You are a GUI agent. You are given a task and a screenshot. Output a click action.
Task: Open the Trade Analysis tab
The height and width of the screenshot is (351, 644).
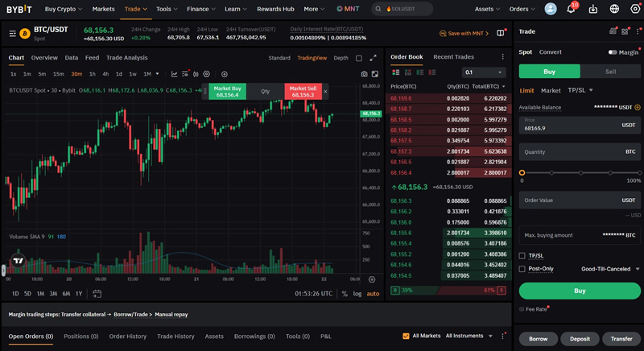[127, 57]
